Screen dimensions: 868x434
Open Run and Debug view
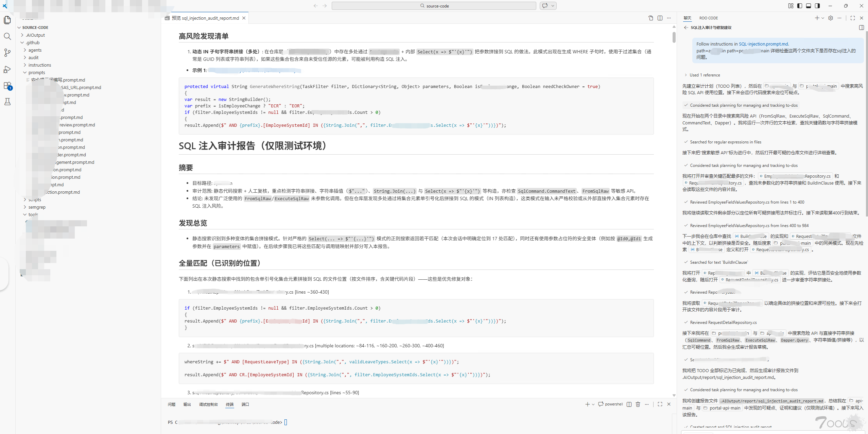(x=7, y=70)
